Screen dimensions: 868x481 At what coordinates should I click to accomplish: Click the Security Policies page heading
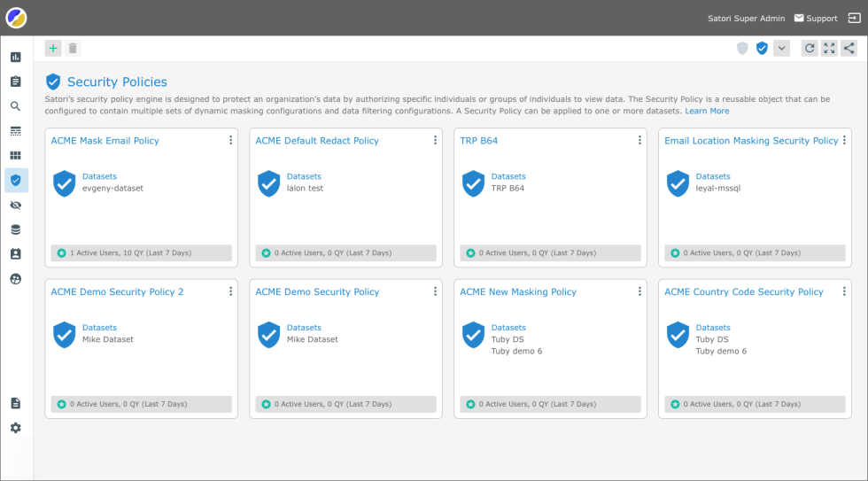tap(117, 81)
